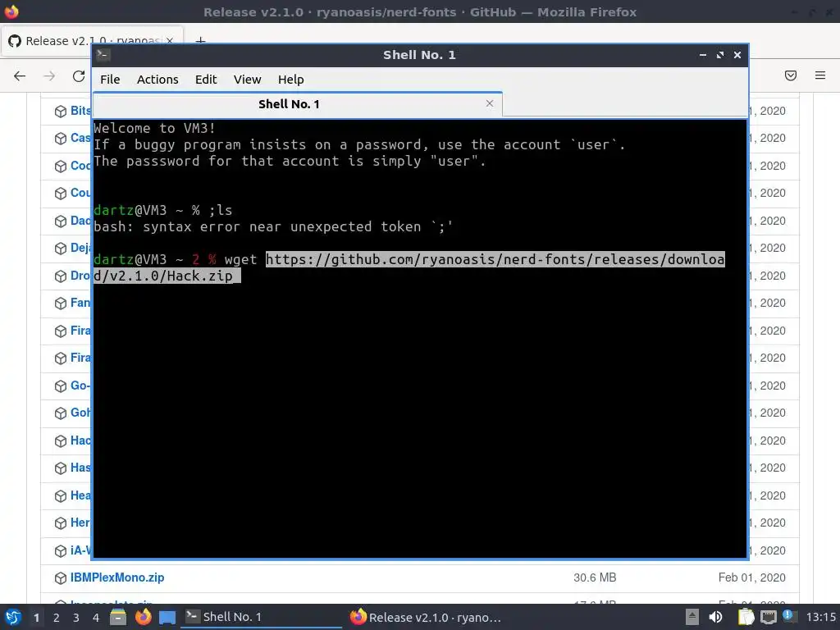Click the package icon for the Has asset
840x630 pixels.
pos(60,468)
